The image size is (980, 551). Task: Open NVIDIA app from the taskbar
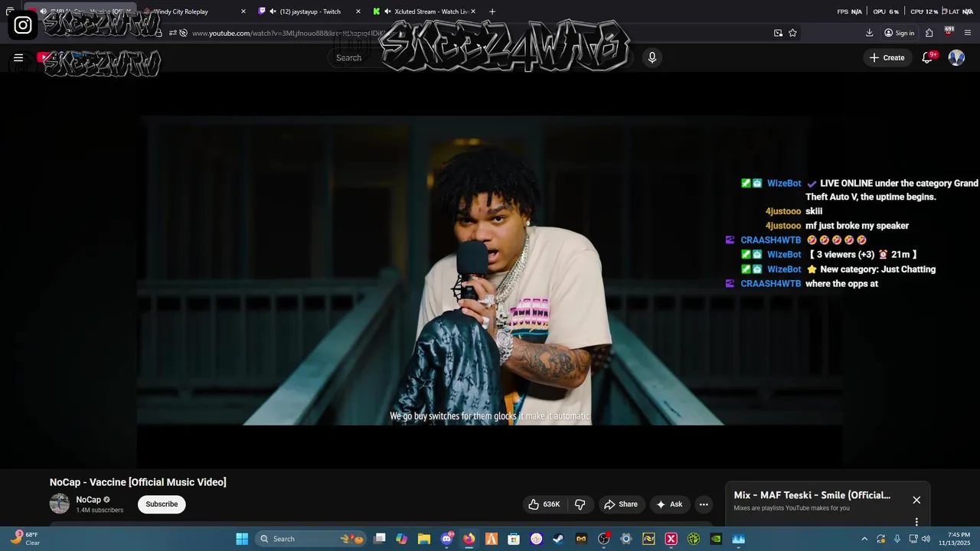pos(716,539)
